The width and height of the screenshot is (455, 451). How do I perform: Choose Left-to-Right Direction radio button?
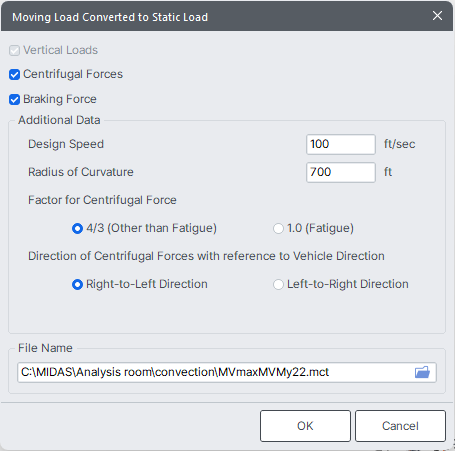pyautogui.click(x=278, y=284)
